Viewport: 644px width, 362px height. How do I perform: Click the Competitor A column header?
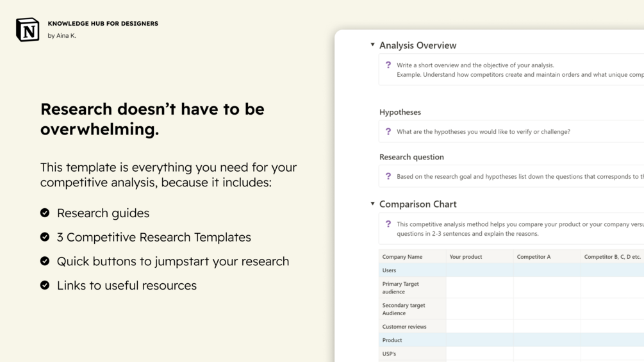[x=534, y=257]
